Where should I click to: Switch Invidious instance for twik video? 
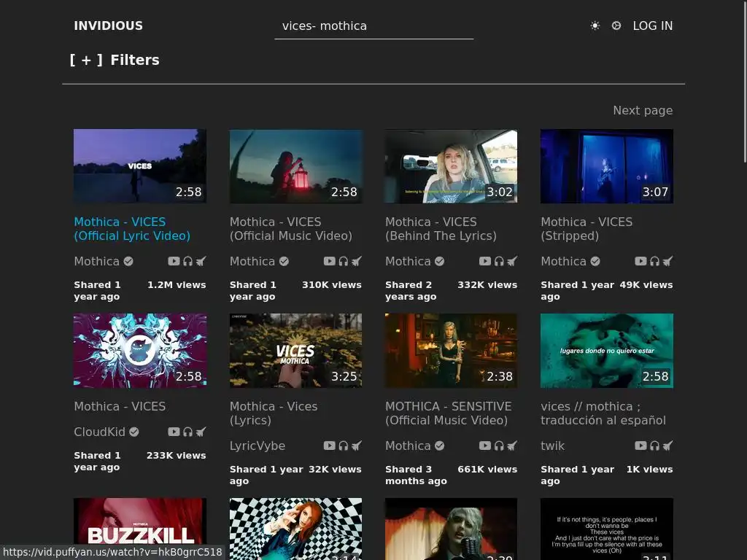click(x=668, y=446)
